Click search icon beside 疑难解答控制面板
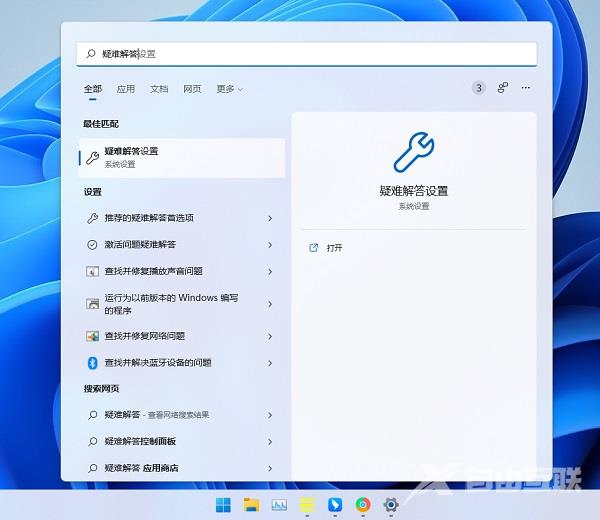 [93, 442]
